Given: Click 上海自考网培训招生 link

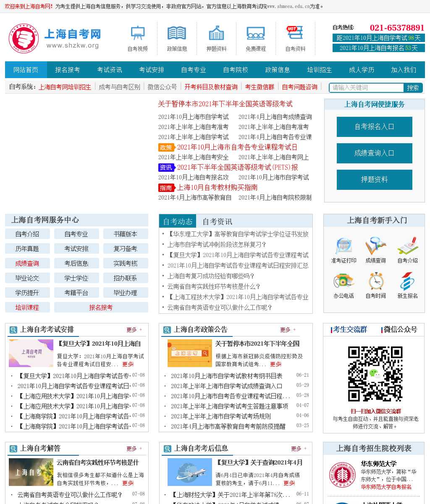Looking at the screenshot, I should [65, 87].
